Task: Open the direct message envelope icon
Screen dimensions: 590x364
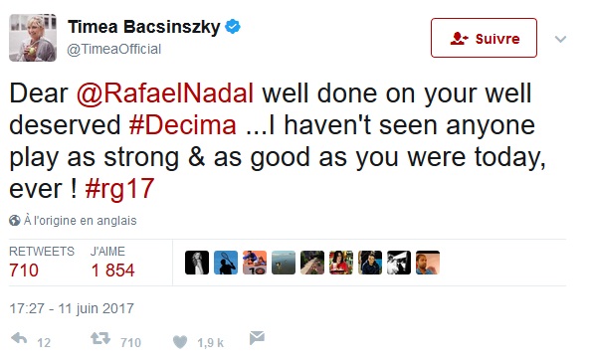Action: [x=257, y=338]
